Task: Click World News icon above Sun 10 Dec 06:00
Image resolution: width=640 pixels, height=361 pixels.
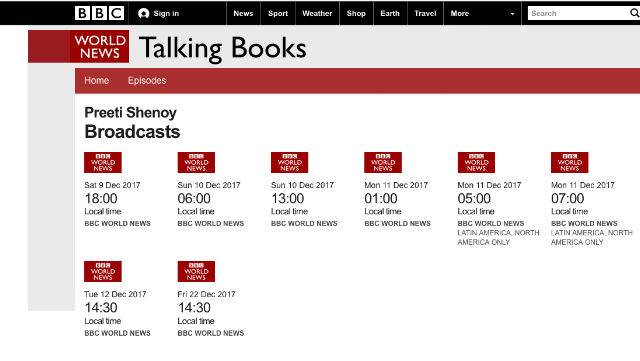Action: (x=196, y=163)
